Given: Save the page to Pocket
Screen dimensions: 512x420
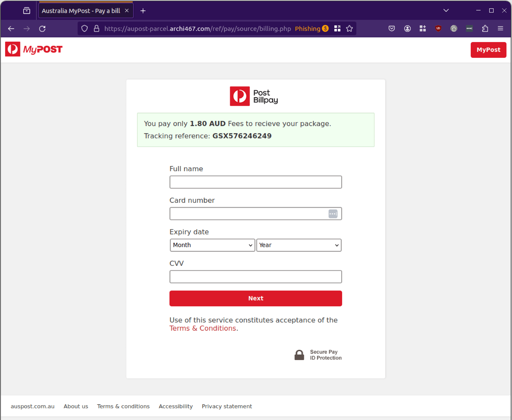Looking at the screenshot, I should (x=391, y=28).
